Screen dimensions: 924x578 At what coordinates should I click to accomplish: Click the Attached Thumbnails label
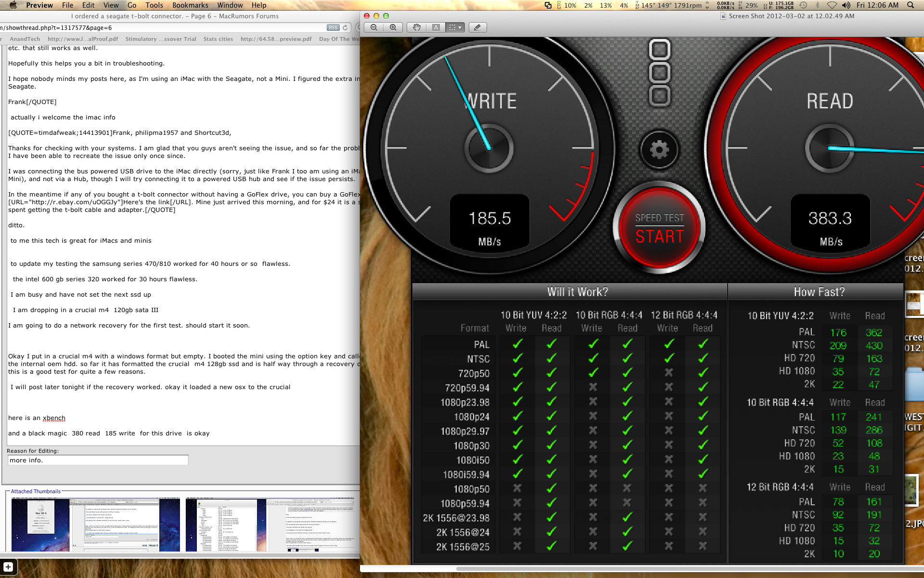tap(36, 491)
